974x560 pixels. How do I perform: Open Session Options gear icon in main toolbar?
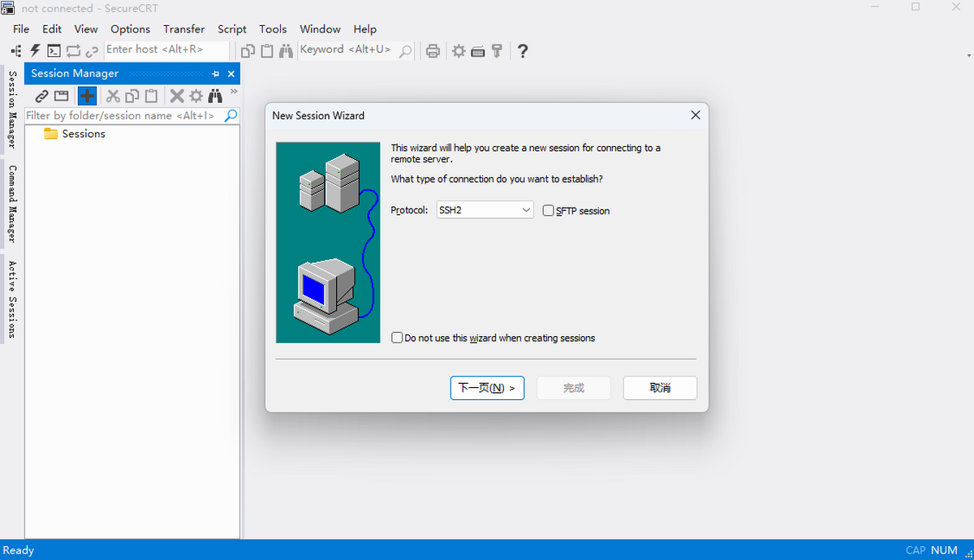click(459, 50)
